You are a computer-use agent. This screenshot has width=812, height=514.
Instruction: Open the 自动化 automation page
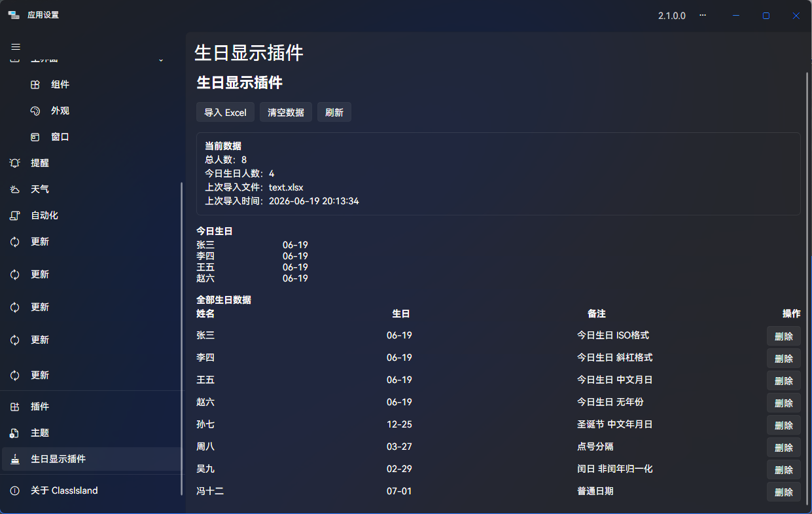92,215
